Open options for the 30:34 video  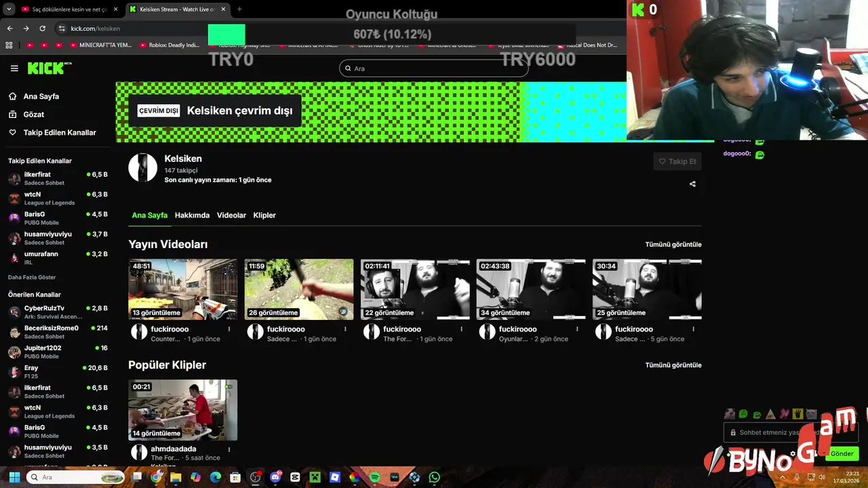[x=693, y=329]
